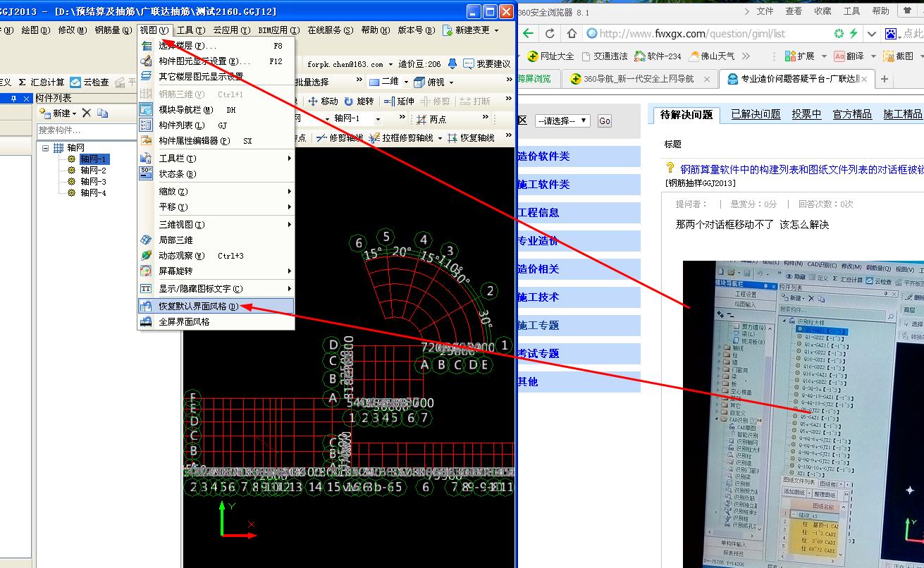924x568 pixels.
Task: Click the 截图 screenshot tool in browser
Action: click(899, 56)
